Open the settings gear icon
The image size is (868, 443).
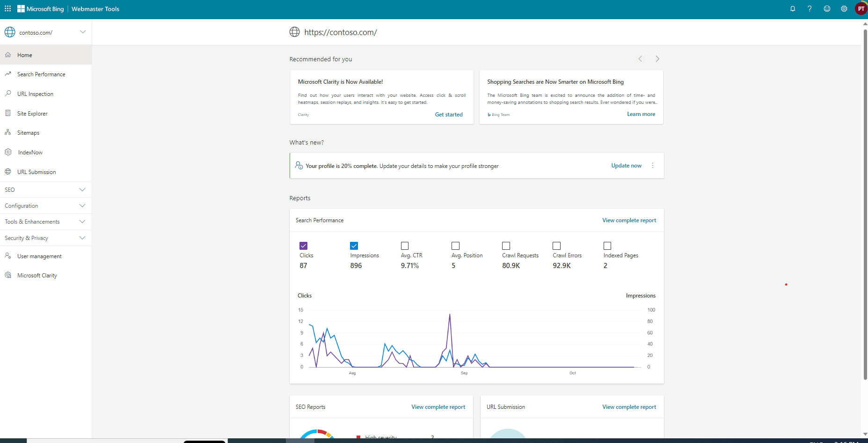[x=844, y=9]
